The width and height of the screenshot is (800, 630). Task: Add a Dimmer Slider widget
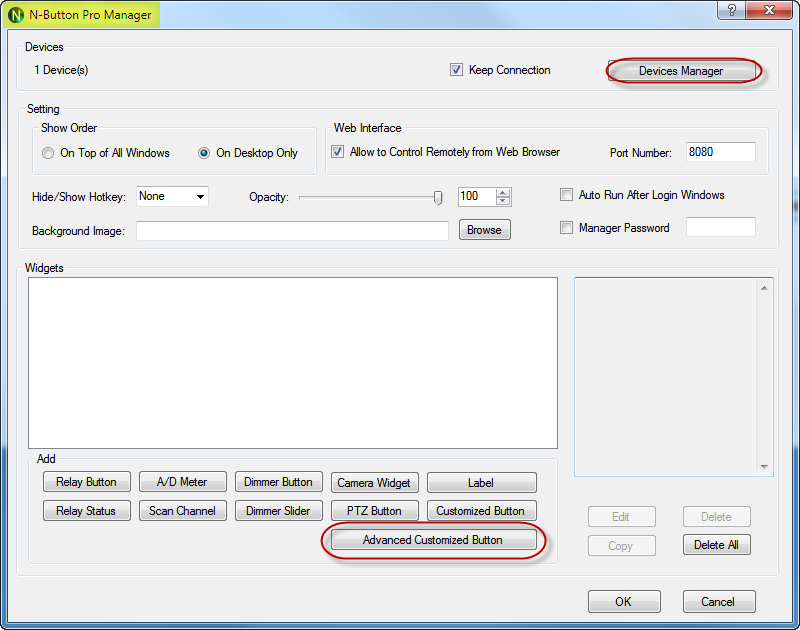[x=279, y=511]
